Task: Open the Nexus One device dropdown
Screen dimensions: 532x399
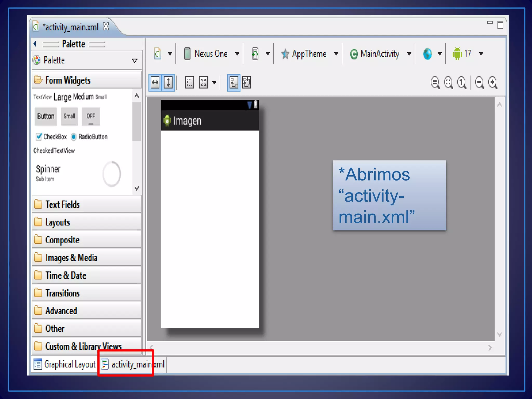Action: pyautogui.click(x=237, y=54)
